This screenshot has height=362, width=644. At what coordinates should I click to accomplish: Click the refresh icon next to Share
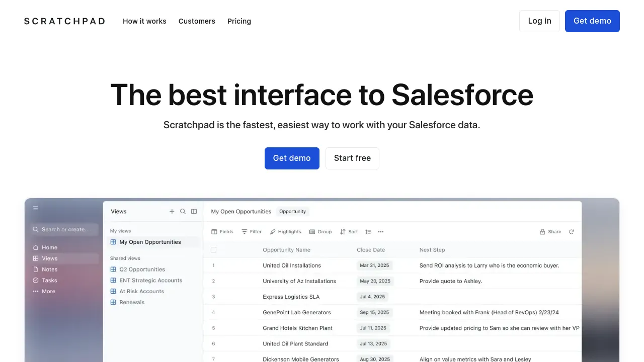tap(572, 232)
